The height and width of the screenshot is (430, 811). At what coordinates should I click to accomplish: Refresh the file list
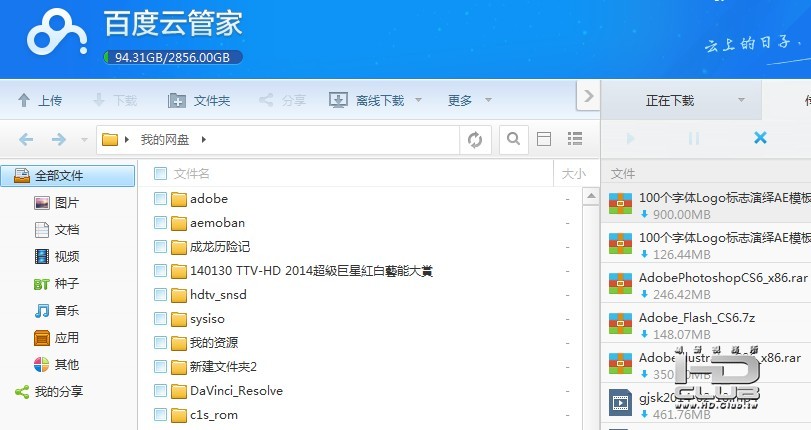tap(475, 139)
